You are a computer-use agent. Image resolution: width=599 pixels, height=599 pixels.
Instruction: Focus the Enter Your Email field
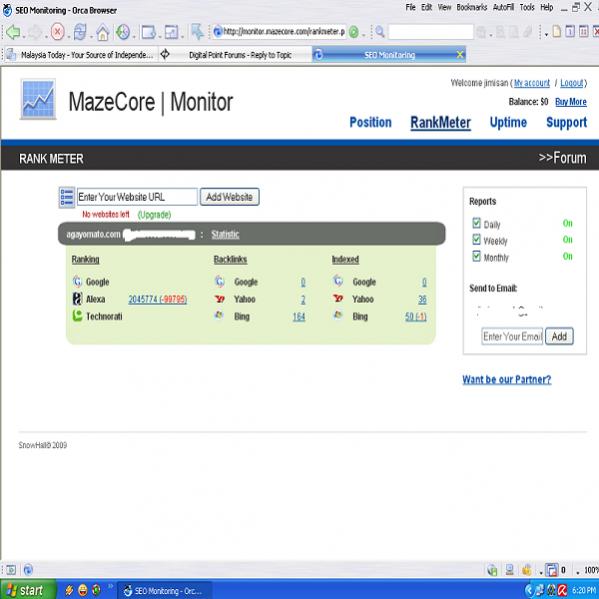coord(512,337)
